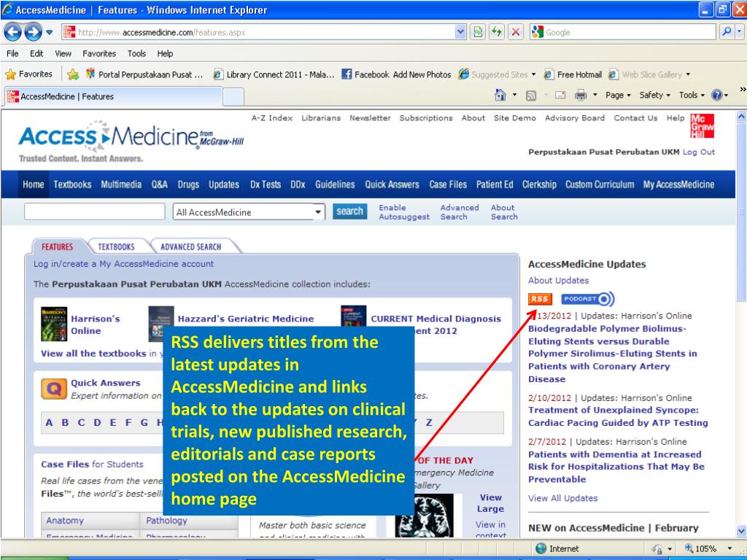This screenshot has height=560, width=747.
Task: Click the orange RSS feed button
Action: click(x=540, y=299)
